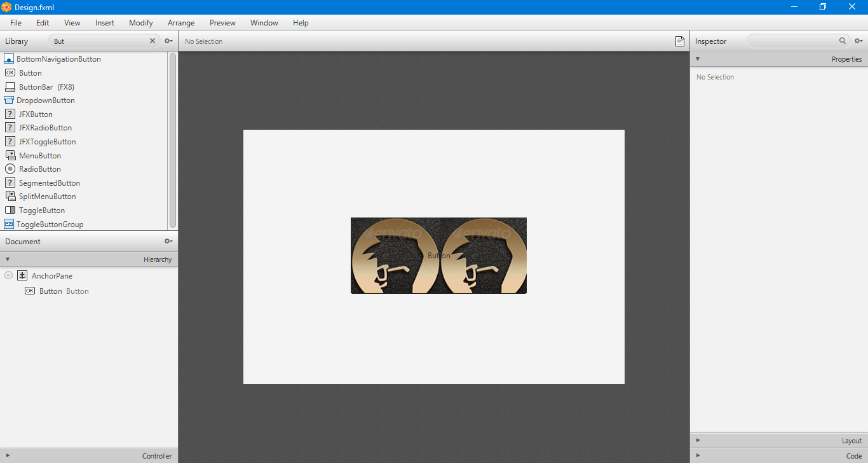Click the Scene Builder app icon in title bar
Screen dimensions: 868x463
coord(6,7)
